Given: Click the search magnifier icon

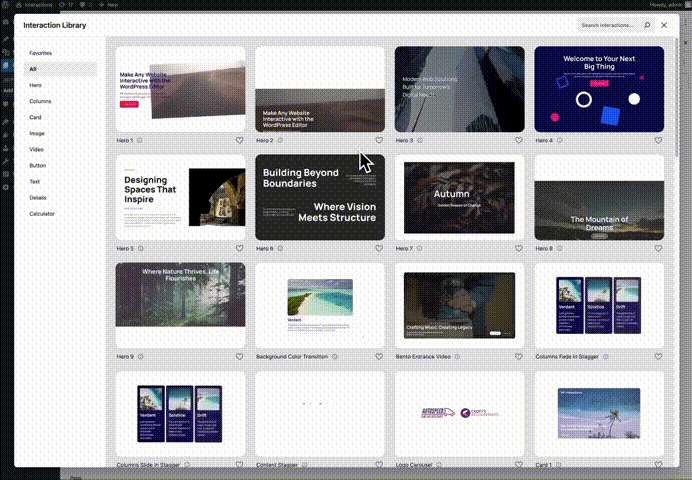Looking at the screenshot, I should point(647,25).
